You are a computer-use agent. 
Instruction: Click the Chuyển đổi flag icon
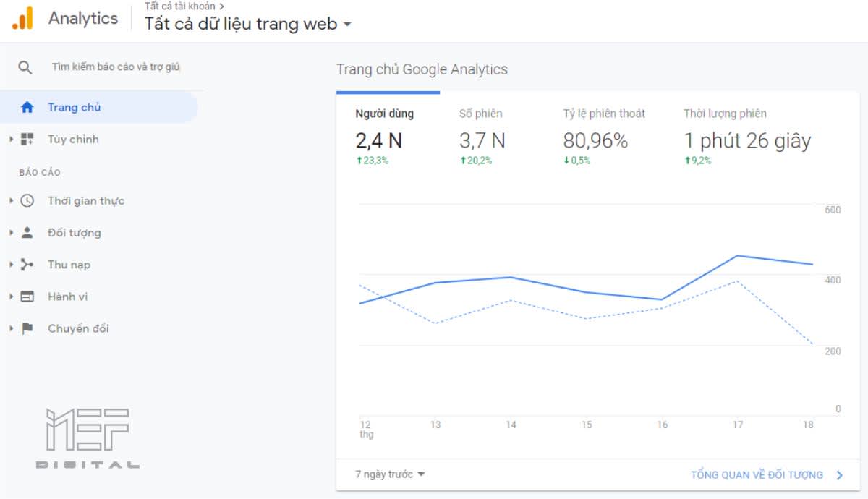pos(27,328)
